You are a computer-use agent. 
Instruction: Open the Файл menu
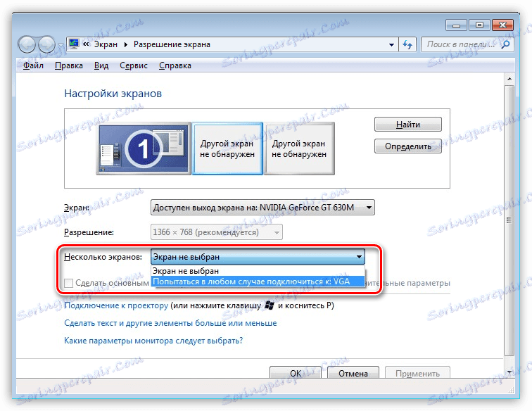[33, 65]
